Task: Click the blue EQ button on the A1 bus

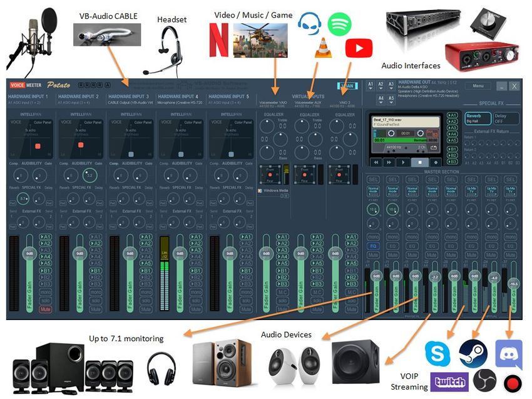Action: point(373,246)
